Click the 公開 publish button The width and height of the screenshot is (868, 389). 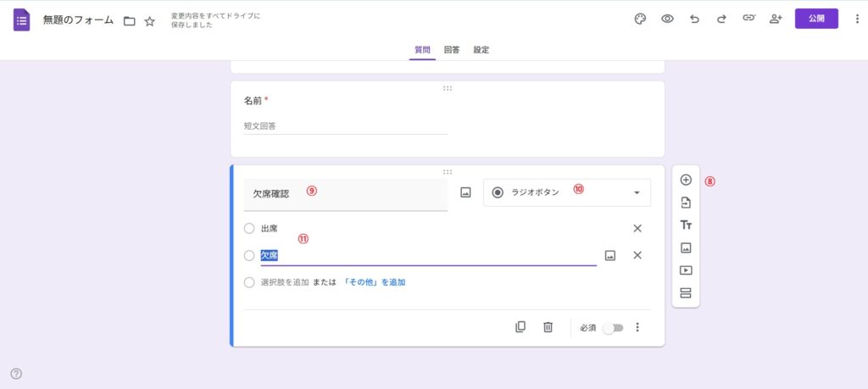pos(816,19)
